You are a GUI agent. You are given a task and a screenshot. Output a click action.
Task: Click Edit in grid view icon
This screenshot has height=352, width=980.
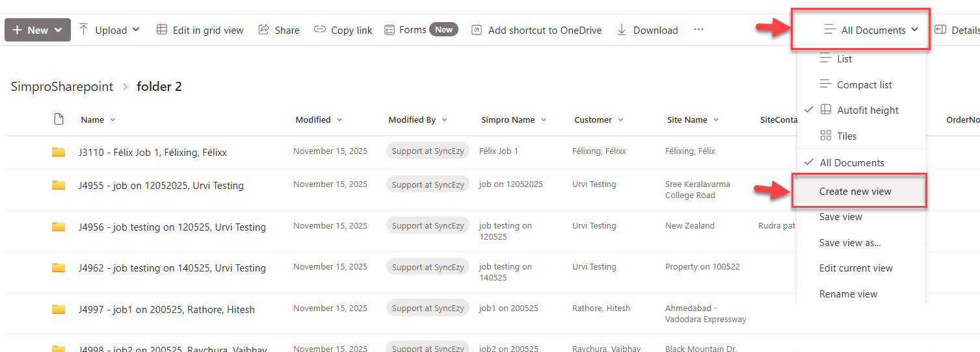click(162, 30)
